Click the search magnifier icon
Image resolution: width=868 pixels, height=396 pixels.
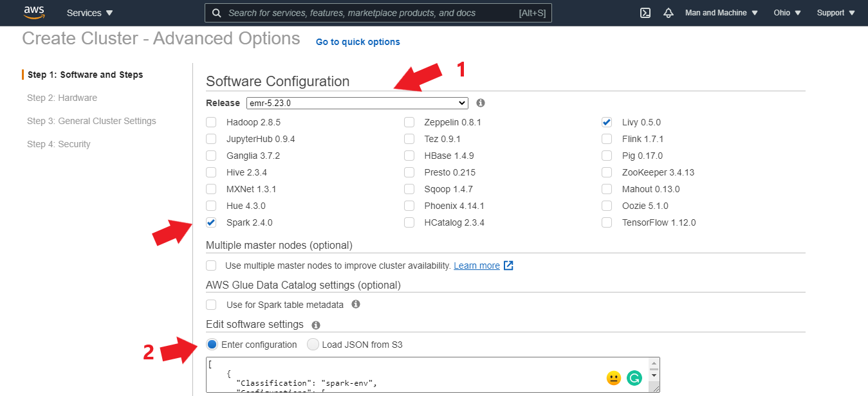click(x=217, y=13)
